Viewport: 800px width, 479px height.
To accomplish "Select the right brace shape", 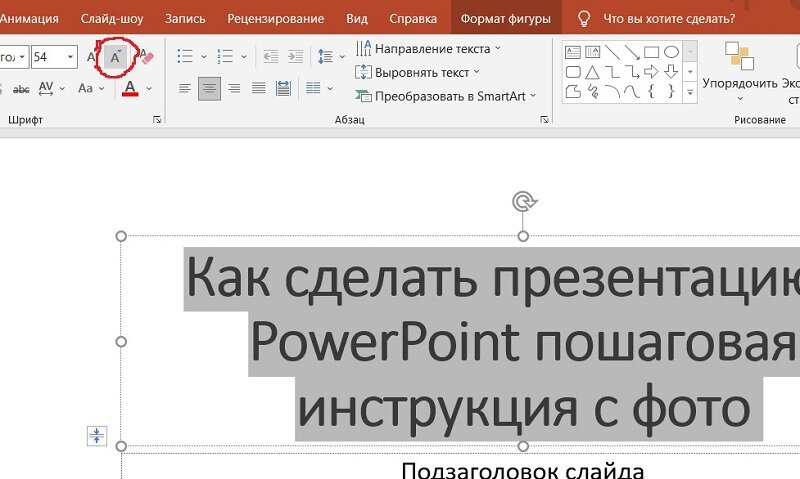I will pos(671,92).
